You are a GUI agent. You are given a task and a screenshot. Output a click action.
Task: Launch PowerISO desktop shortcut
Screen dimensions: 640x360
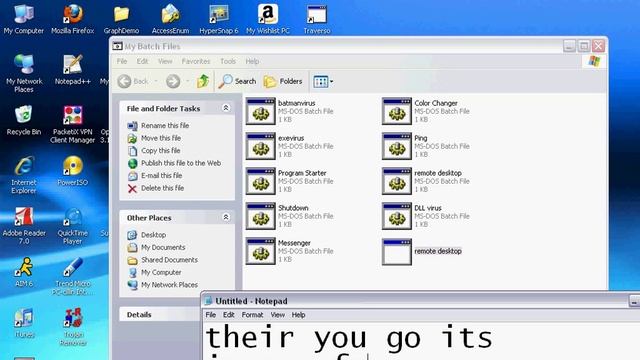pyautogui.click(x=73, y=171)
